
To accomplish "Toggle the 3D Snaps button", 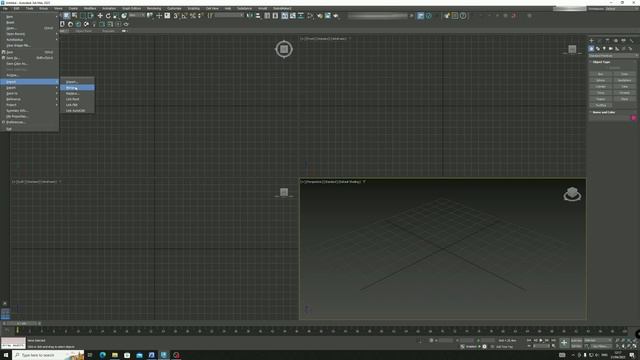I will click(x=176, y=16).
